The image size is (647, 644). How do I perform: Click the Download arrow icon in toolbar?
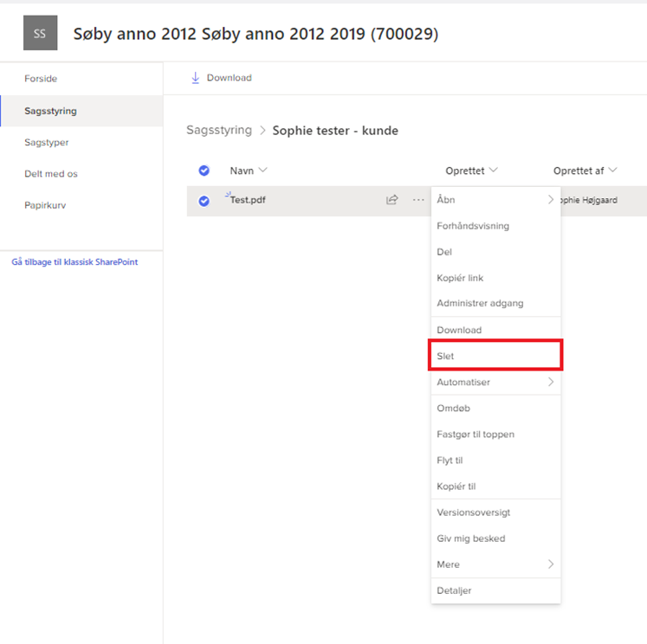[x=195, y=78]
